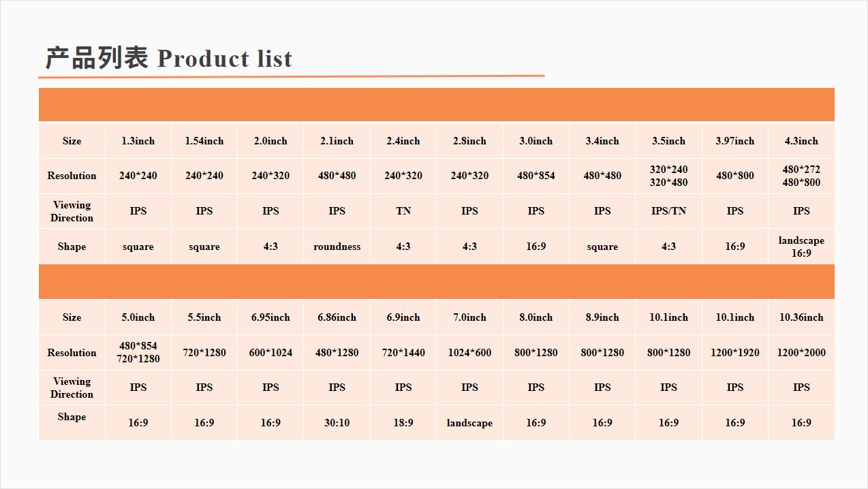Click the 30:10 shape cell

(337, 423)
